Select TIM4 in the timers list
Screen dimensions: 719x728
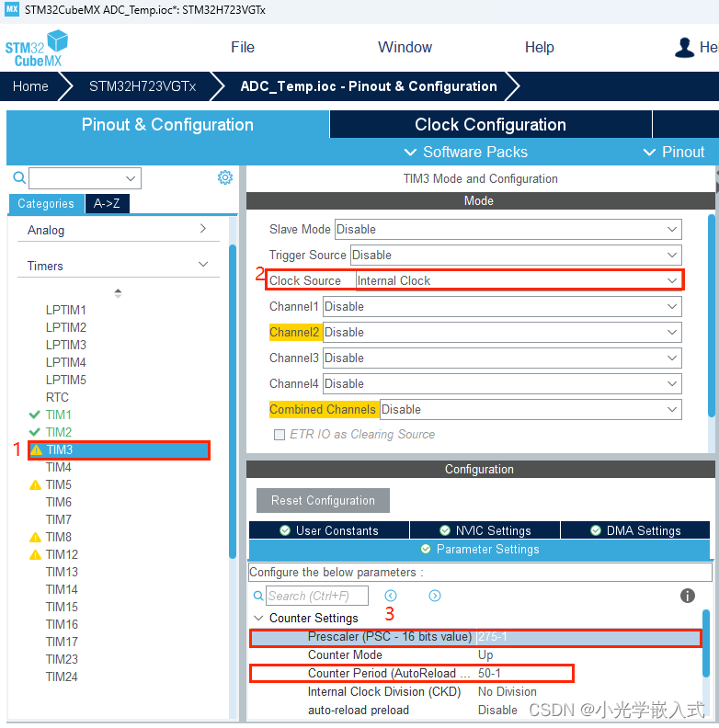point(59,467)
